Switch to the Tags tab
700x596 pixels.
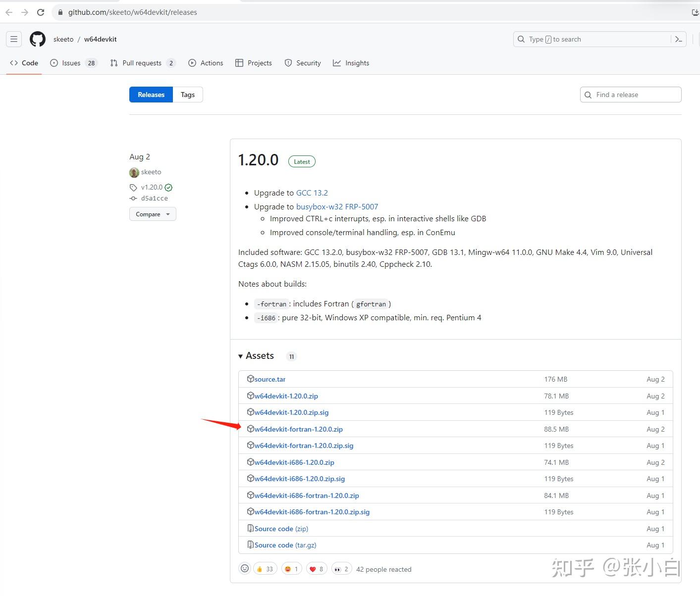tap(188, 95)
